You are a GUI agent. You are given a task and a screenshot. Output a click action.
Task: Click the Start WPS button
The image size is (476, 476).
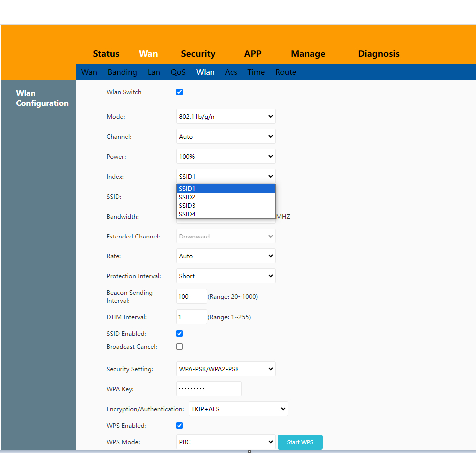(x=300, y=442)
